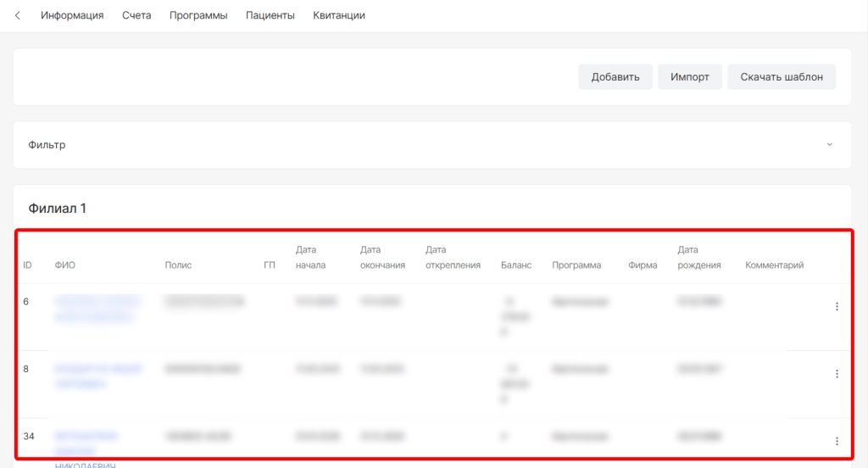This screenshot has width=868, height=468.
Task: Open the patient name link in row 34
Action: 86,442
